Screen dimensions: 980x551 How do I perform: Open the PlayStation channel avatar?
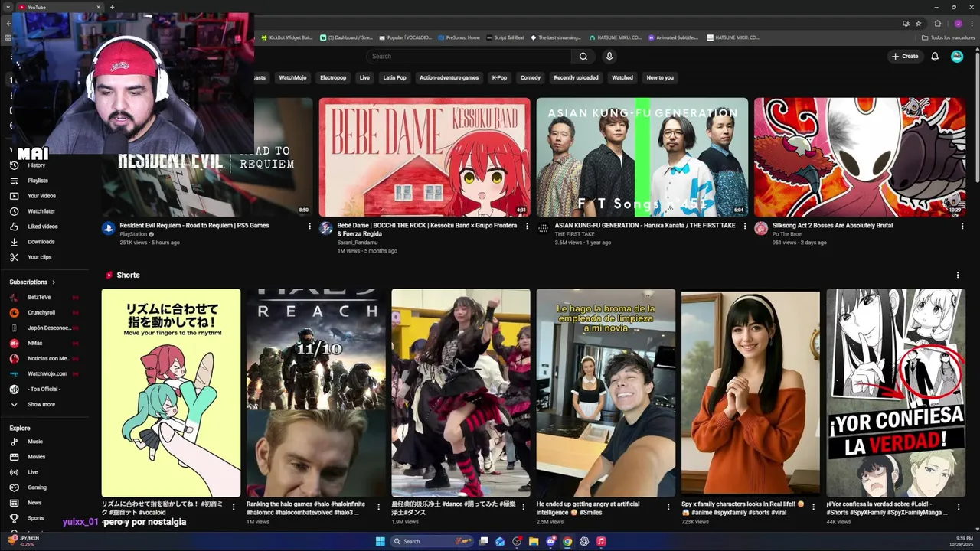[x=109, y=228]
